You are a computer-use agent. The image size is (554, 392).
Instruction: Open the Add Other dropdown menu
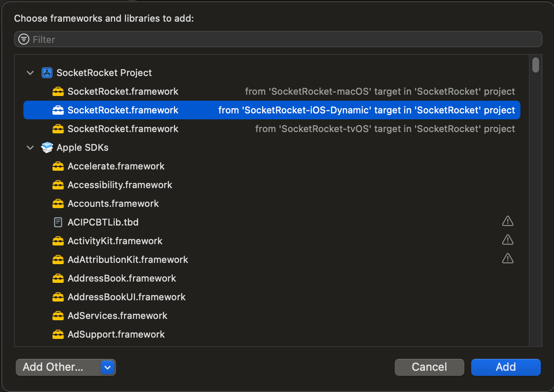pyautogui.click(x=107, y=367)
